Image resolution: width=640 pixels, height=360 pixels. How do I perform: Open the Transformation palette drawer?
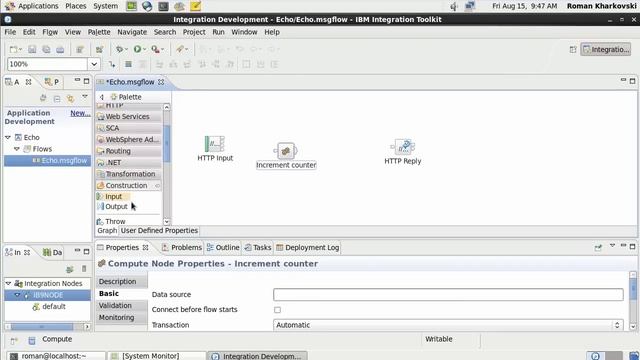point(128,174)
